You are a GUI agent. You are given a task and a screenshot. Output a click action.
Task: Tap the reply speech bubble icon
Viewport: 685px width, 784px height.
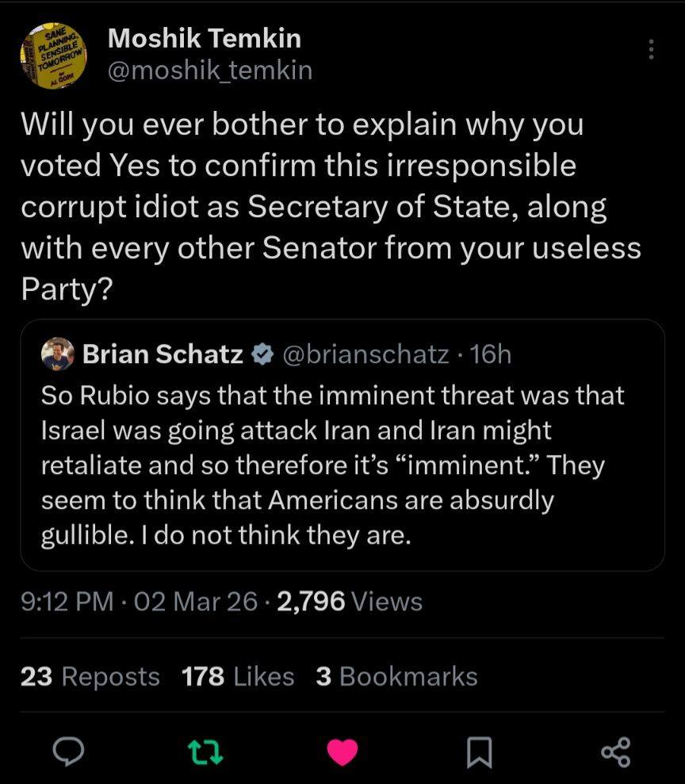[68, 751]
